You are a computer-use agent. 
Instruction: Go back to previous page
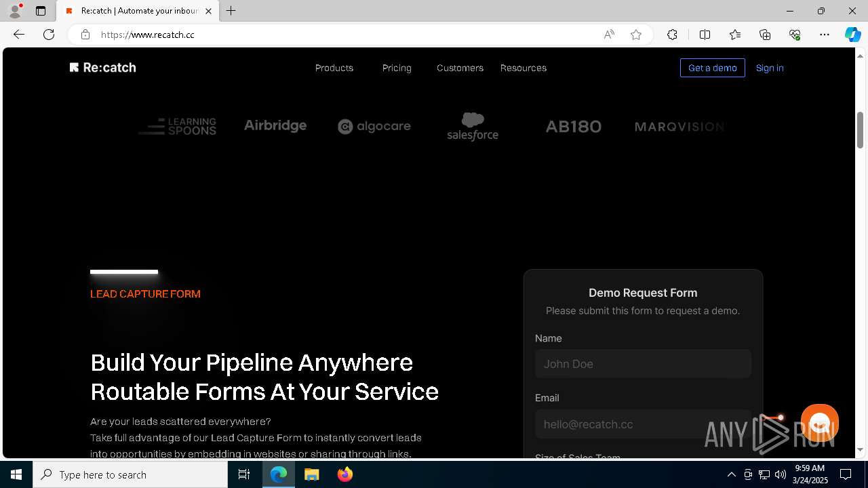click(x=19, y=35)
